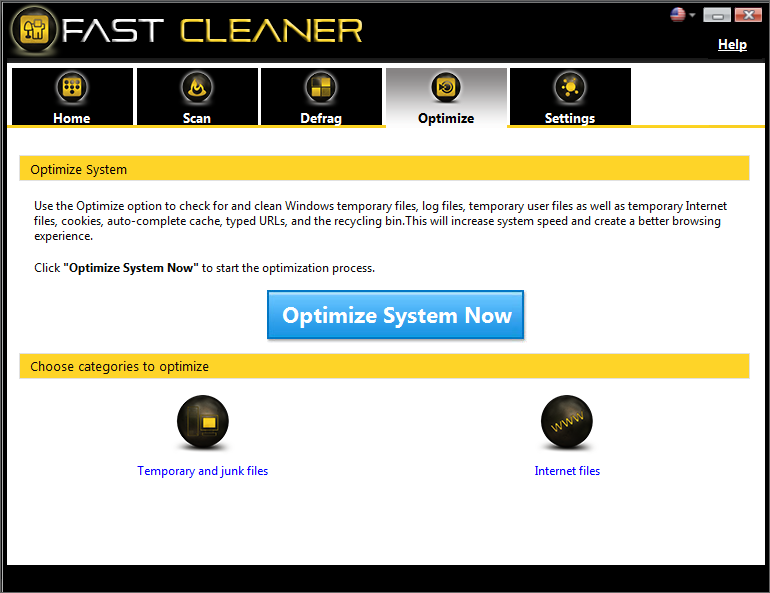770x593 pixels.
Task: Switch to the Home tab label
Action: (x=71, y=118)
